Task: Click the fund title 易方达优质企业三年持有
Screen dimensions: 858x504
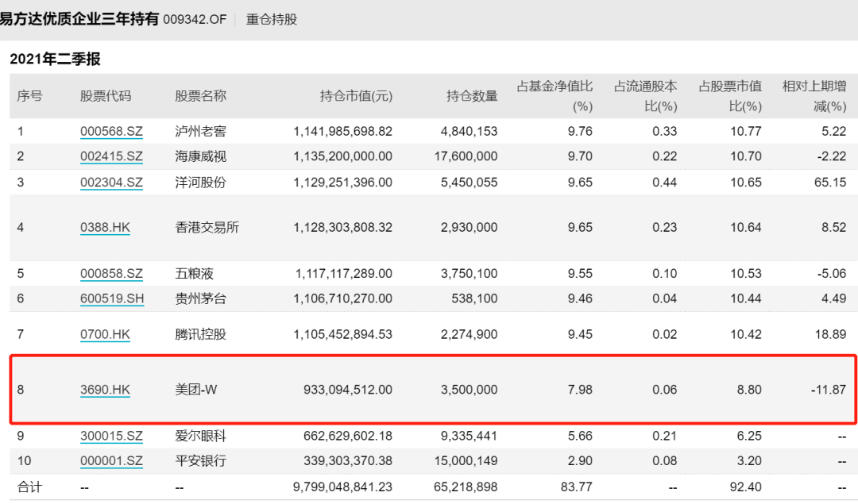Action: click(79, 19)
